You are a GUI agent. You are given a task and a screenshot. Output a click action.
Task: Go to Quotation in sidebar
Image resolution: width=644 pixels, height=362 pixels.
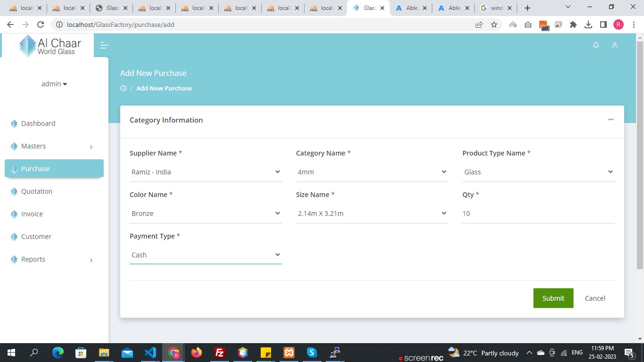point(37,191)
